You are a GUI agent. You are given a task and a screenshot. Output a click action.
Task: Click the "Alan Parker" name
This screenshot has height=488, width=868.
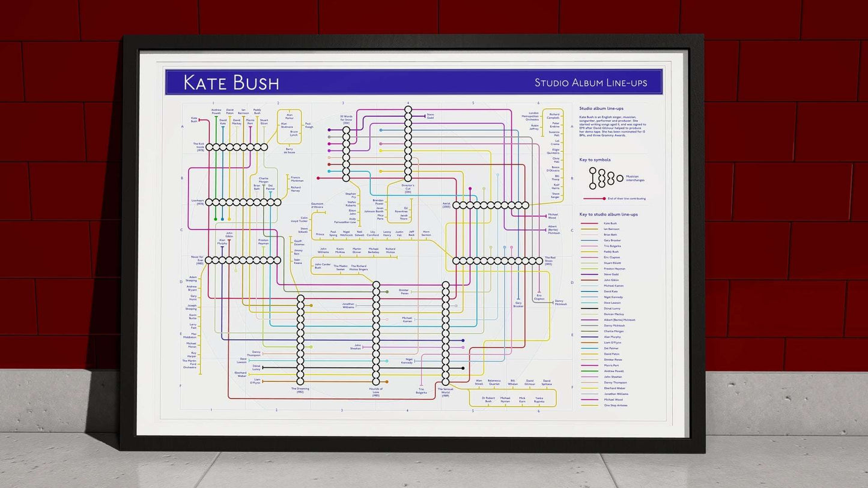click(x=290, y=116)
